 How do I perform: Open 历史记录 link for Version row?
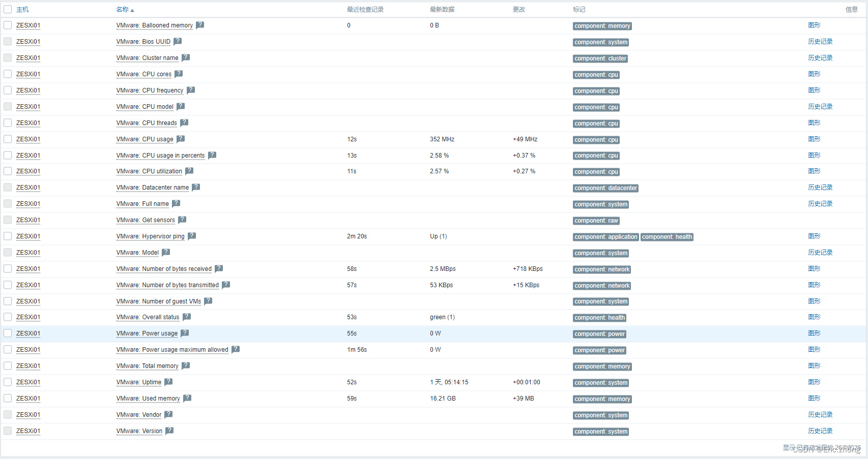[x=820, y=431]
